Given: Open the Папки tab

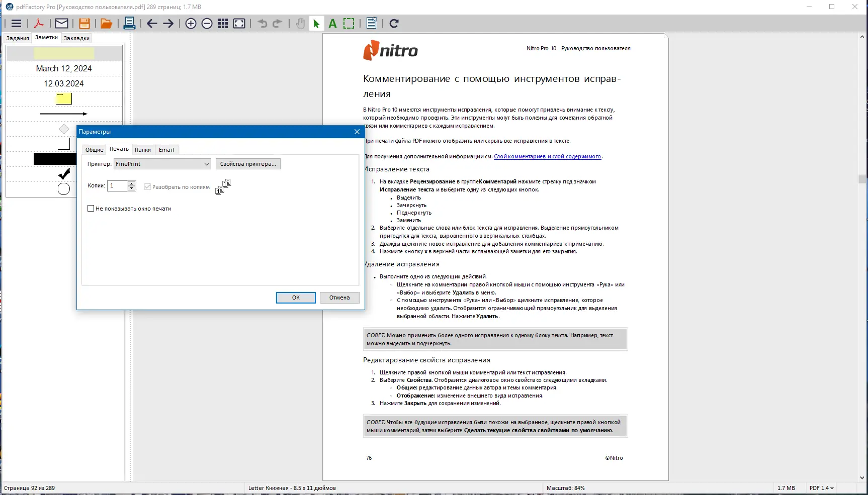Looking at the screenshot, I should tap(143, 150).
